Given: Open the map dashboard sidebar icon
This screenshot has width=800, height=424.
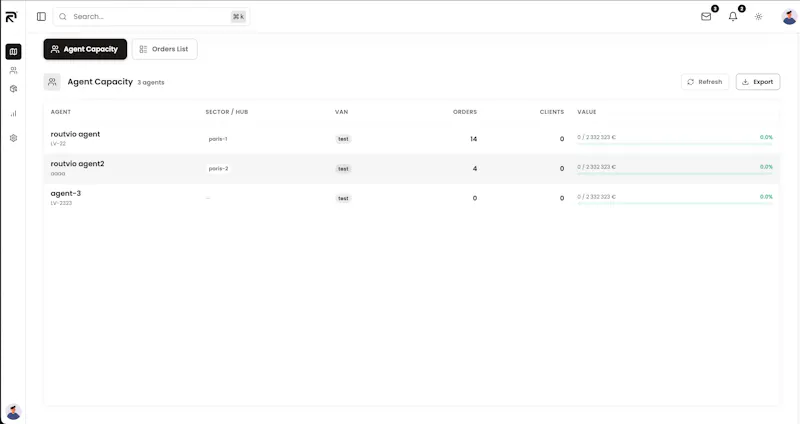Looking at the screenshot, I should point(13,52).
